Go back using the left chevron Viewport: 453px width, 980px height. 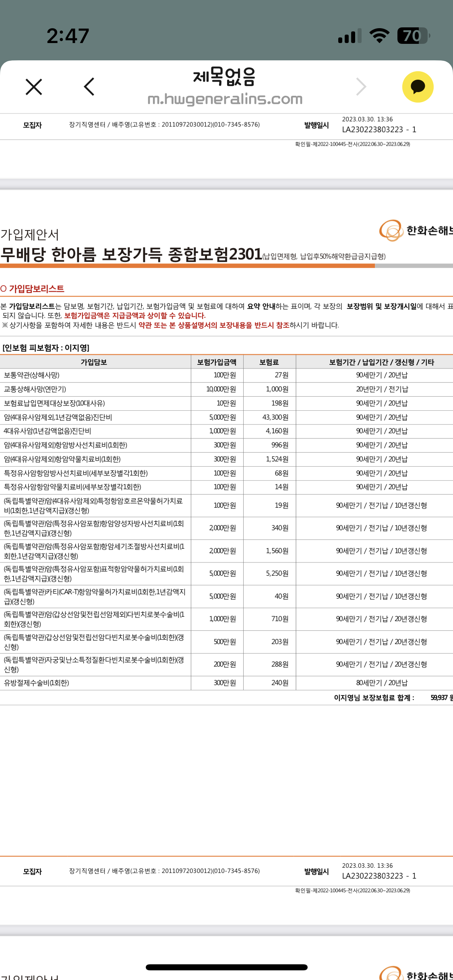tap(89, 87)
